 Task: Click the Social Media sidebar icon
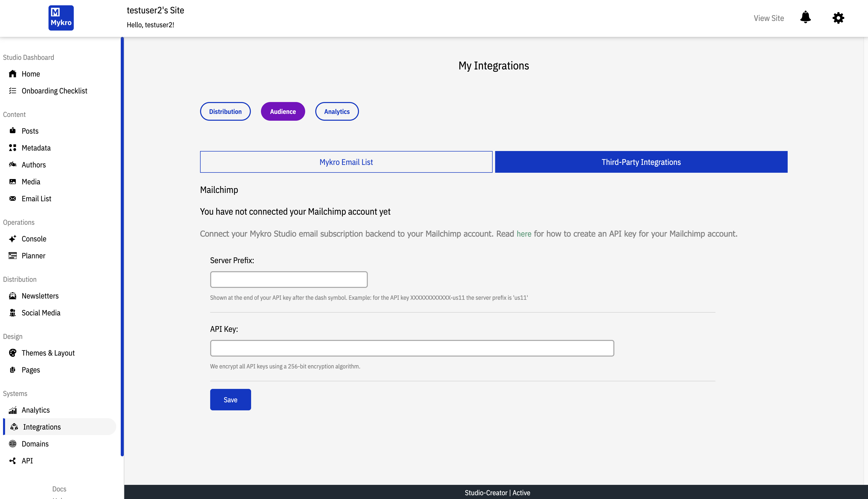coord(13,313)
